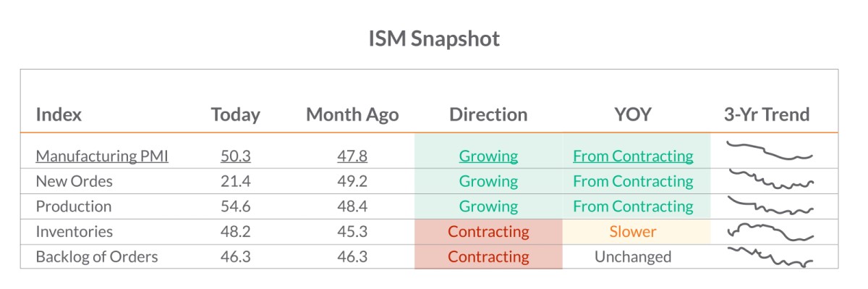The width and height of the screenshot is (868, 289).
Task: Click the ISM Snapshot title
Action: (x=434, y=38)
